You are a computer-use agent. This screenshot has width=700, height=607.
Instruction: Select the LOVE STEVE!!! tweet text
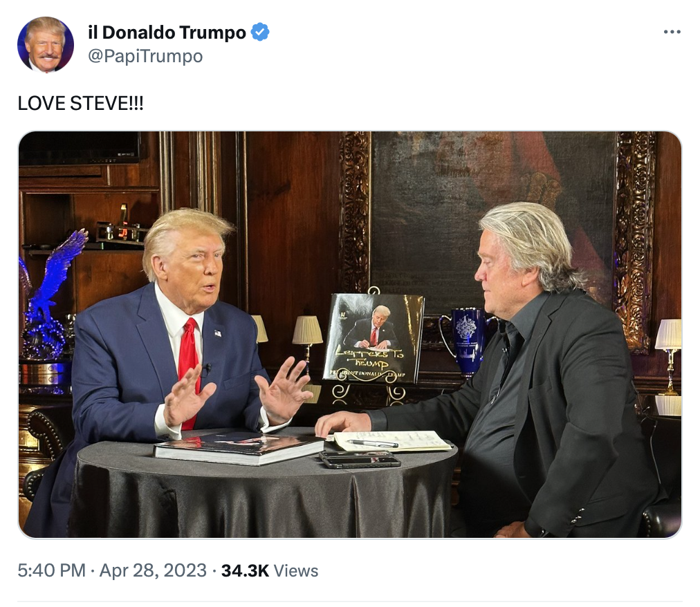80,104
